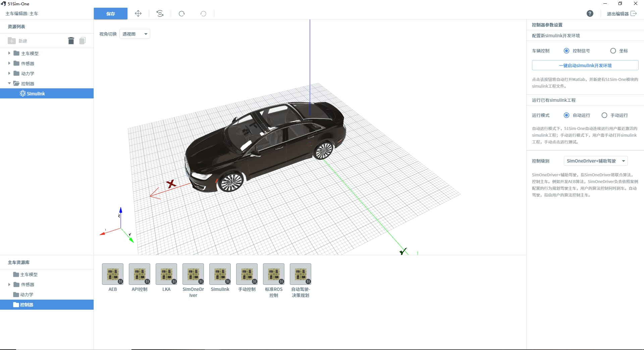Click the blue 保存 save button
Viewport: 644px width, 350px height.
click(x=110, y=14)
